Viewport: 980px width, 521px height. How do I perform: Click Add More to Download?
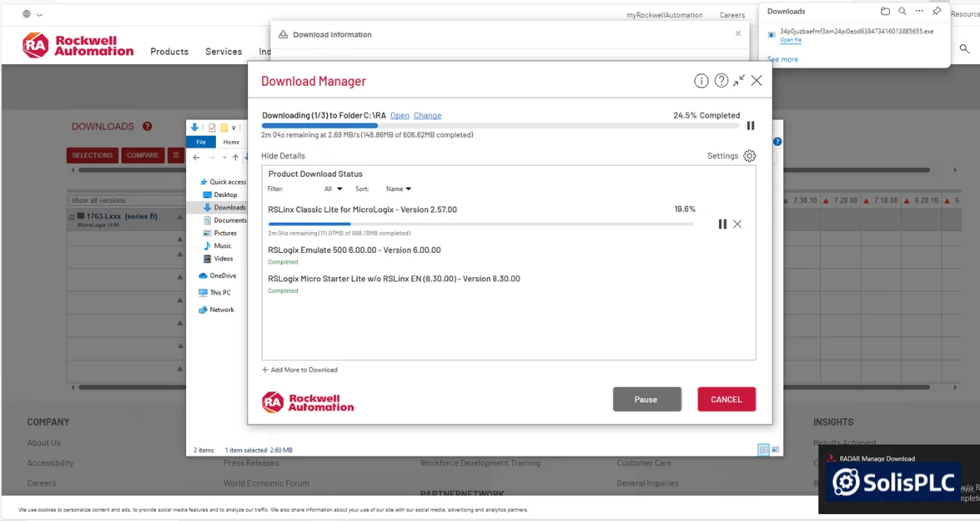pos(299,369)
